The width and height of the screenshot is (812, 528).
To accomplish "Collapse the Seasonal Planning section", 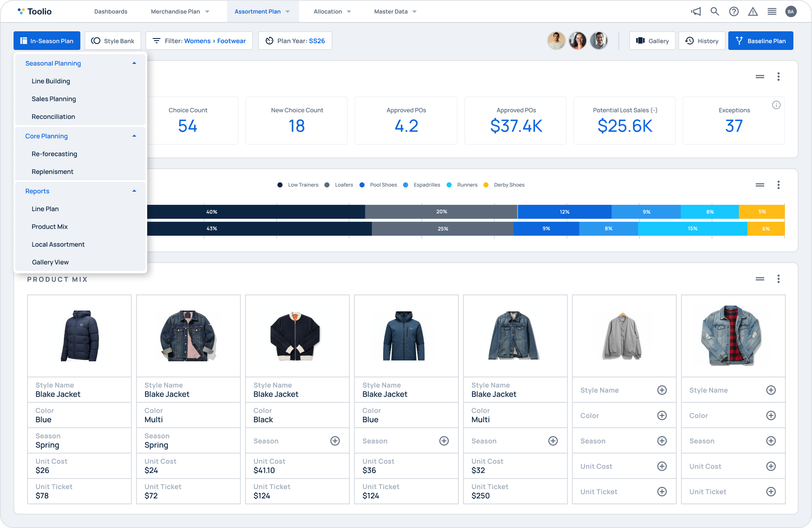I will pos(134,63).
